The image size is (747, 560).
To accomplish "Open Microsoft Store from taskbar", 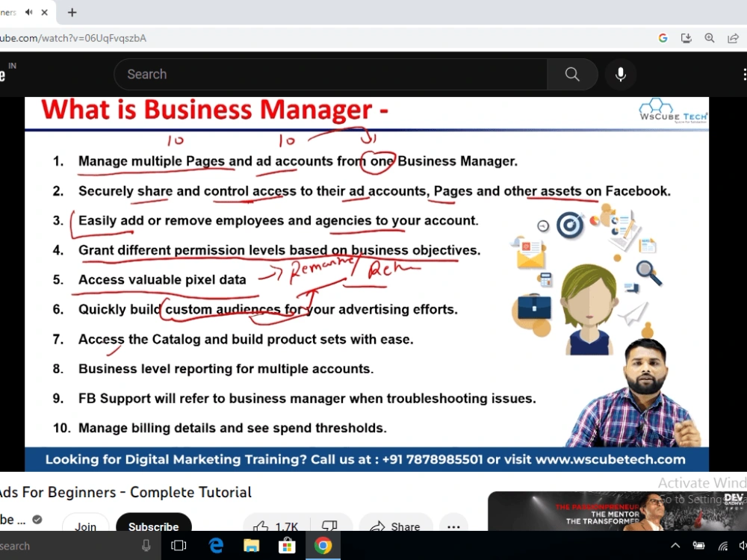I will (x=287, y=546).
